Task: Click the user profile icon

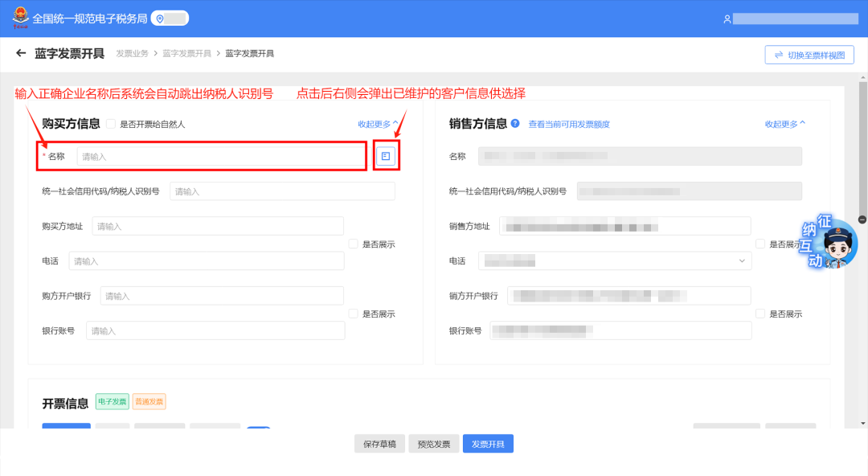Action: pyautogui.click(x=727, y=18)
